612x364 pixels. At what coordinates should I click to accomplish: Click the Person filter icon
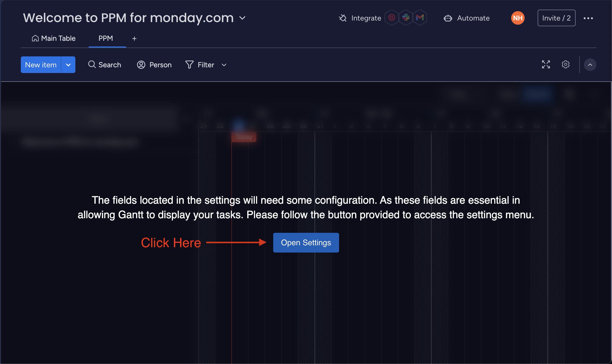141,65
